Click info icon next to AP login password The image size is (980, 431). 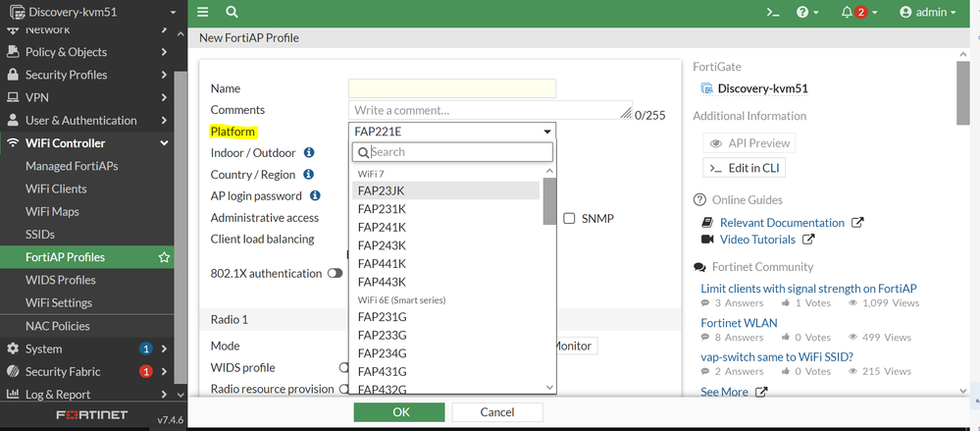coord(314,196)
